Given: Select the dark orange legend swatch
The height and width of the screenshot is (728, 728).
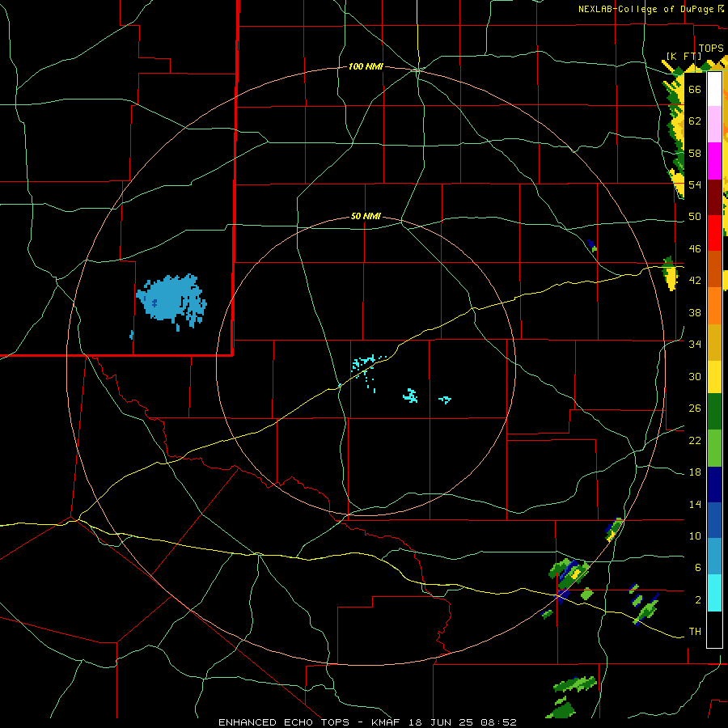Looking at the screenshot, I should (714, 269).
